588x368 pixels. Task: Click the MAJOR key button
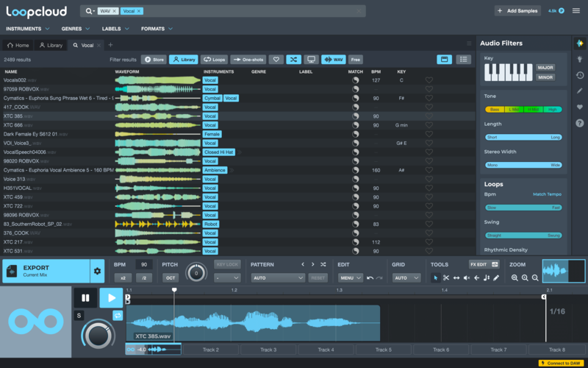(545, 68)
